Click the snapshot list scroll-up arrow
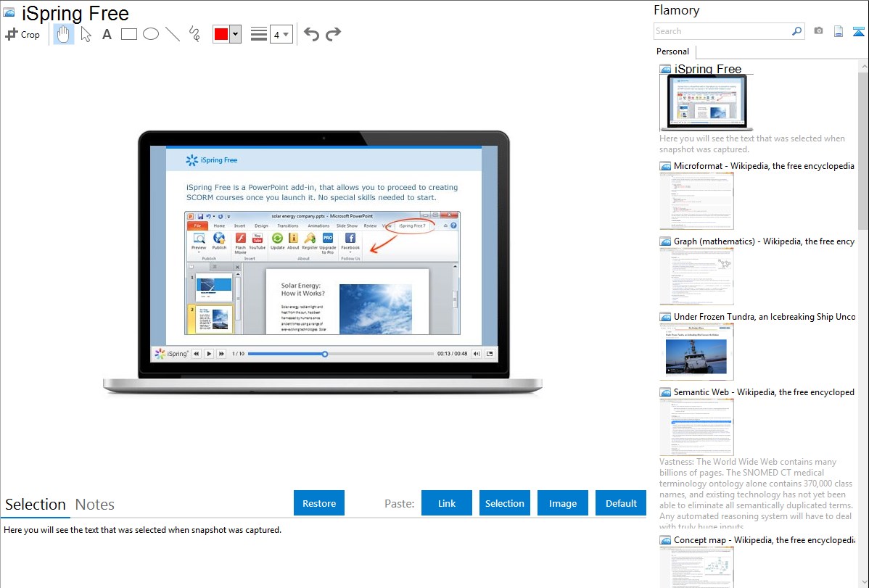 tap(863, 67)
